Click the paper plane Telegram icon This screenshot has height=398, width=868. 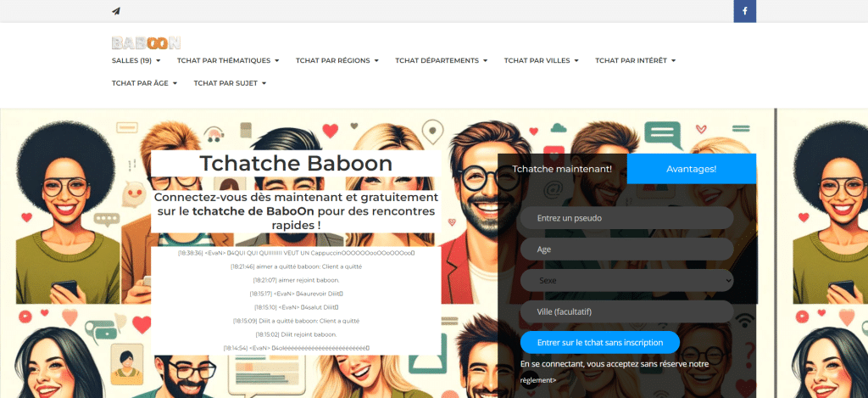[x=116, y=11]
